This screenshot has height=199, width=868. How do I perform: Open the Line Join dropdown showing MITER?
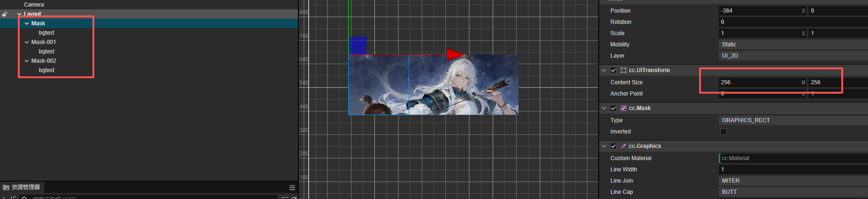coord(793,181)
